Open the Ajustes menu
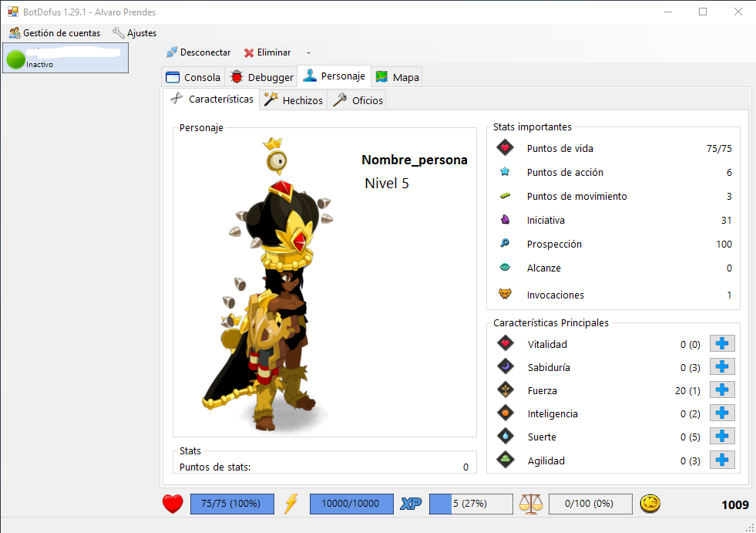 (135, 33)
